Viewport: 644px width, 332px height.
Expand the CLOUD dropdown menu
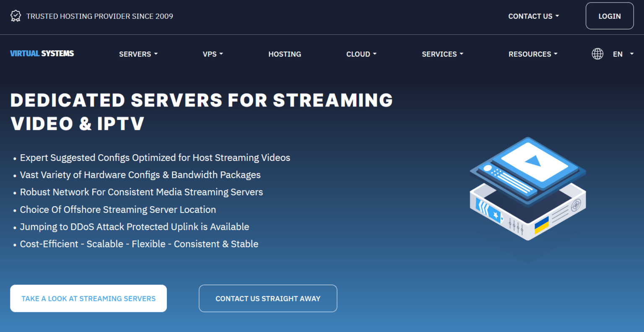(361, 54)
